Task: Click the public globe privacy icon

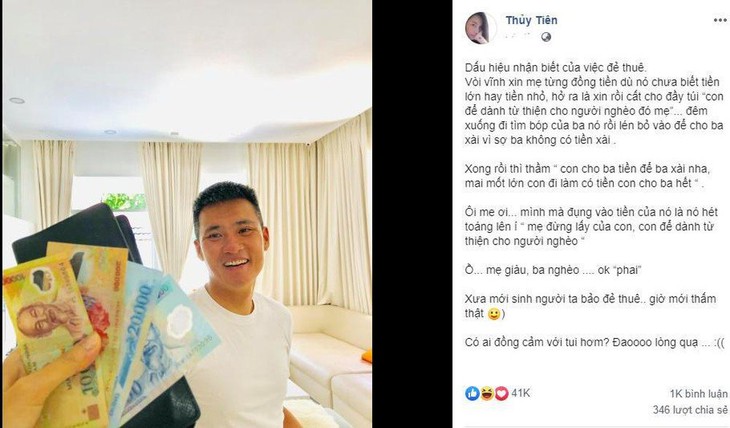Action: click(x=546, y=37)
